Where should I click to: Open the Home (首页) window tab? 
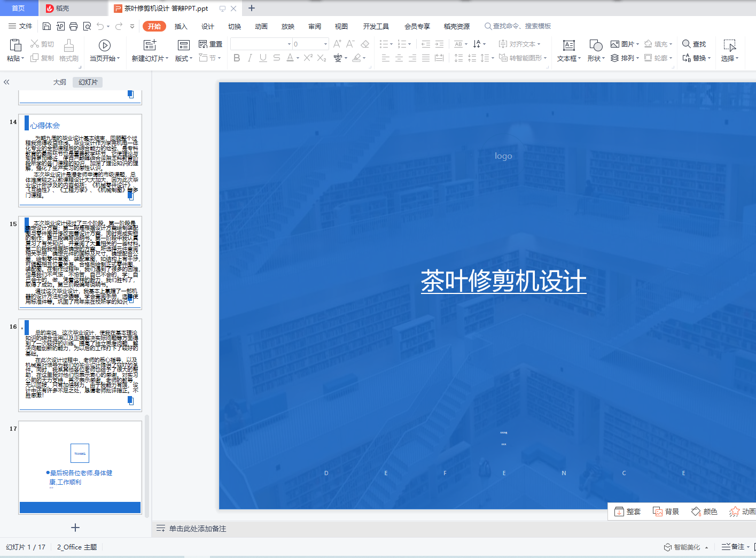tap(19, 8)
